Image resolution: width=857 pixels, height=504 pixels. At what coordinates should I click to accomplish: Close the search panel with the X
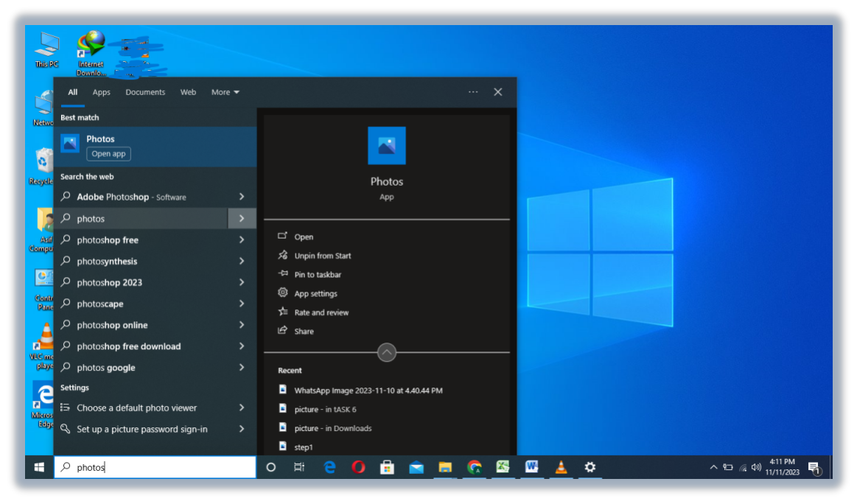coord(498,92)
